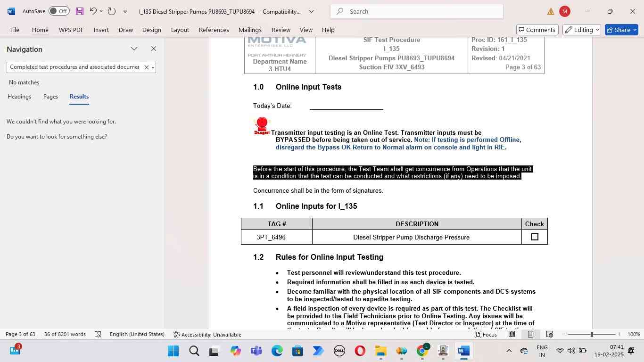Open the References ribbon tab
This screenshot has height=362, width=644.
tap(214, 30)
